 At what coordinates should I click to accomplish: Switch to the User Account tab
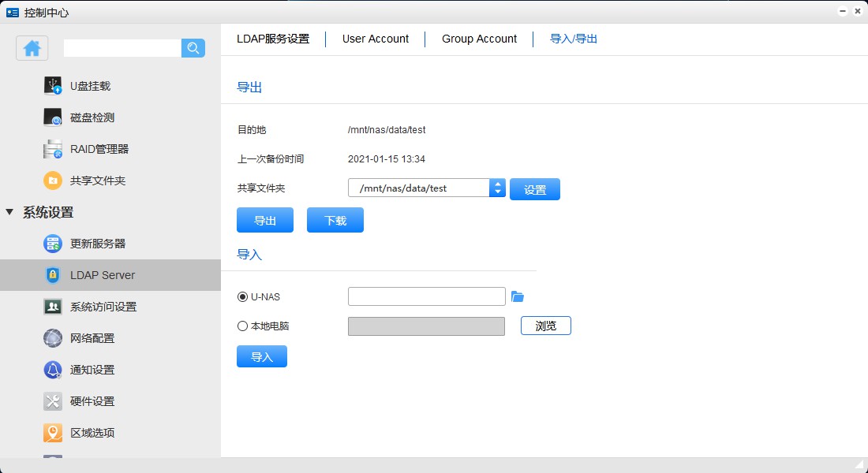[x=376, y=39]
